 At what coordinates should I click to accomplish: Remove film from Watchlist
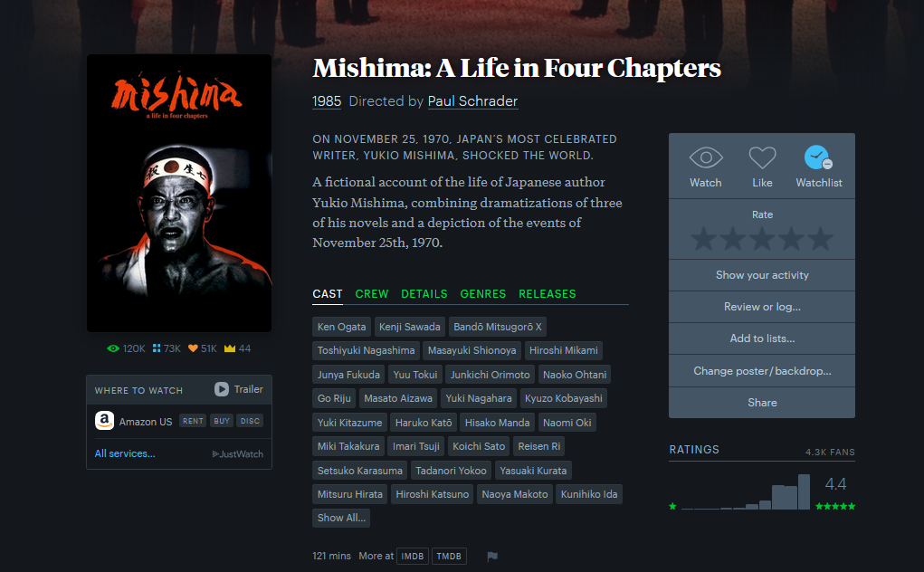[818, 157]
